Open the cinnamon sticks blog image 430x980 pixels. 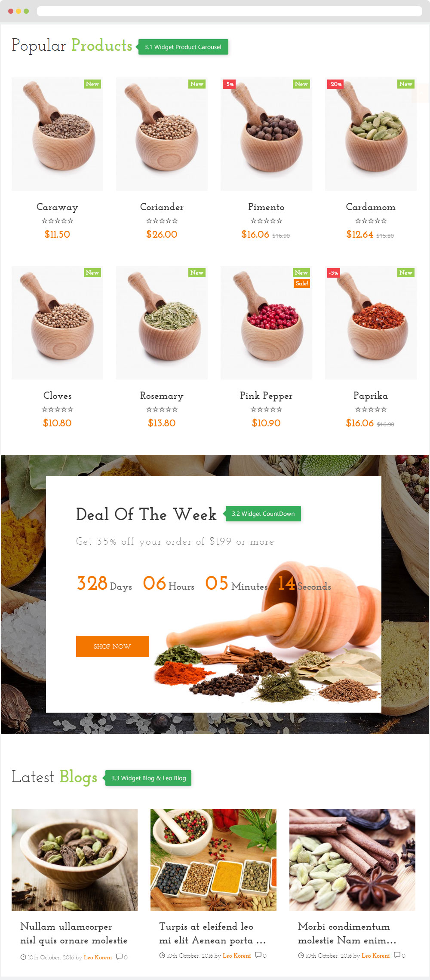pos(352,860)
